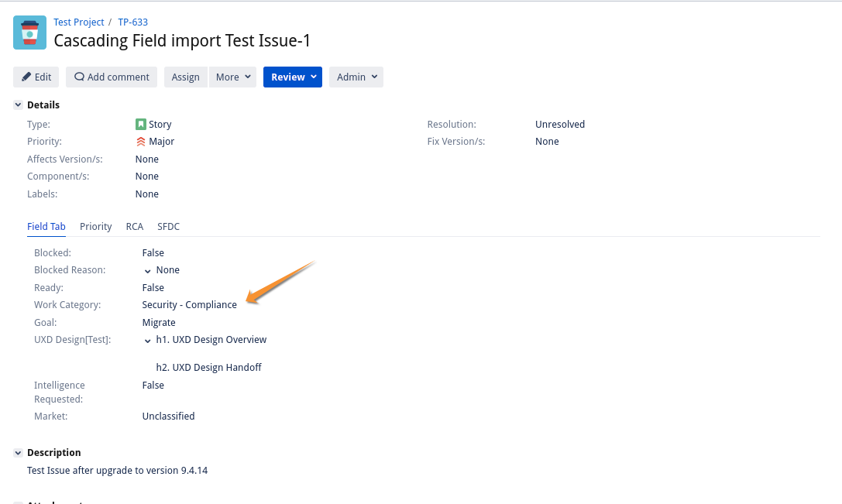
Task: Open the More dropdown menu
Action: (232, 77)
